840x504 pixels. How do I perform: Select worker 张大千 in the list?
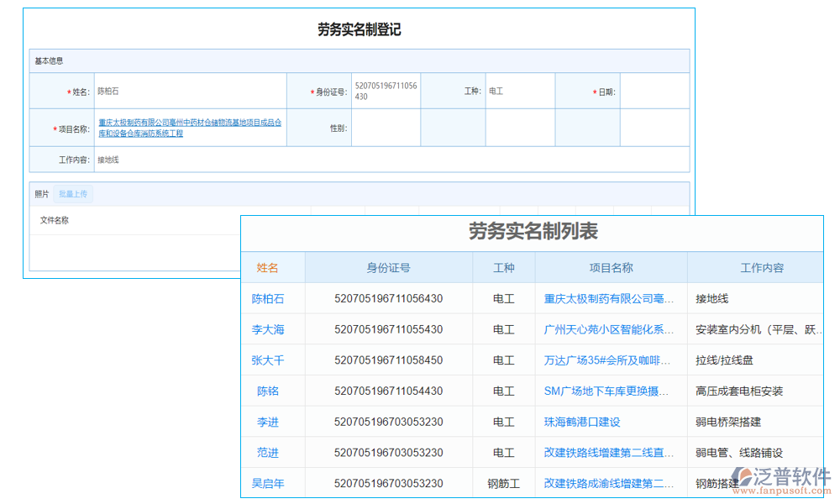[269, 360]
